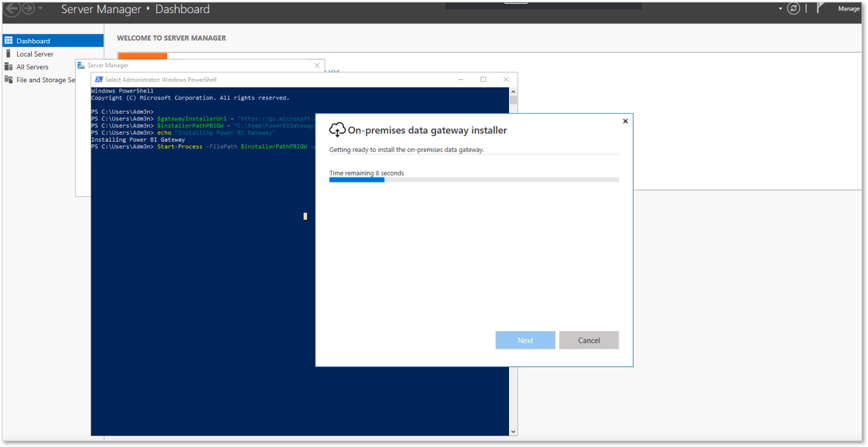
Task: Click the Next button in the installer
Action: click(x=524, y=340)
